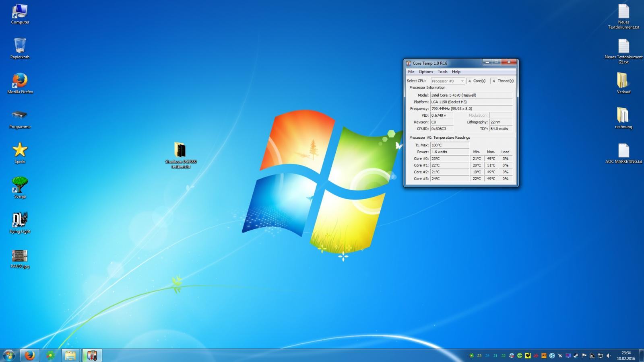Click the Revision value C0
The height and width of the screenshot is (362, 644).
(442, 122)
